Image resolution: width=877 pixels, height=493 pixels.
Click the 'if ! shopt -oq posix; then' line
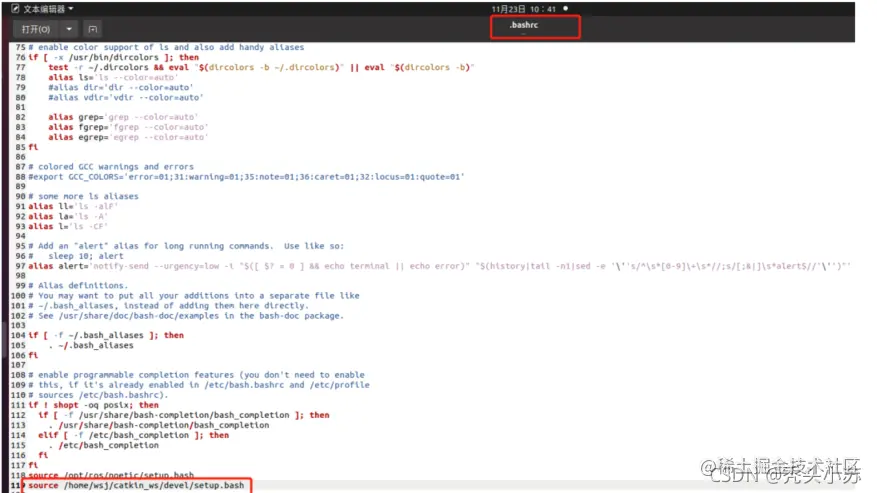(93, 405)
